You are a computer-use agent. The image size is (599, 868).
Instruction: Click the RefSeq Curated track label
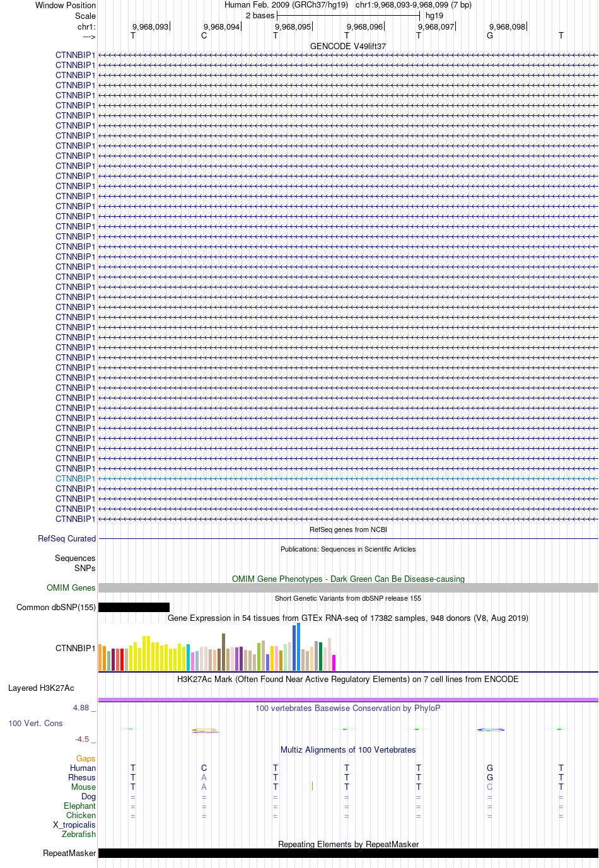(x=67, y=538)
